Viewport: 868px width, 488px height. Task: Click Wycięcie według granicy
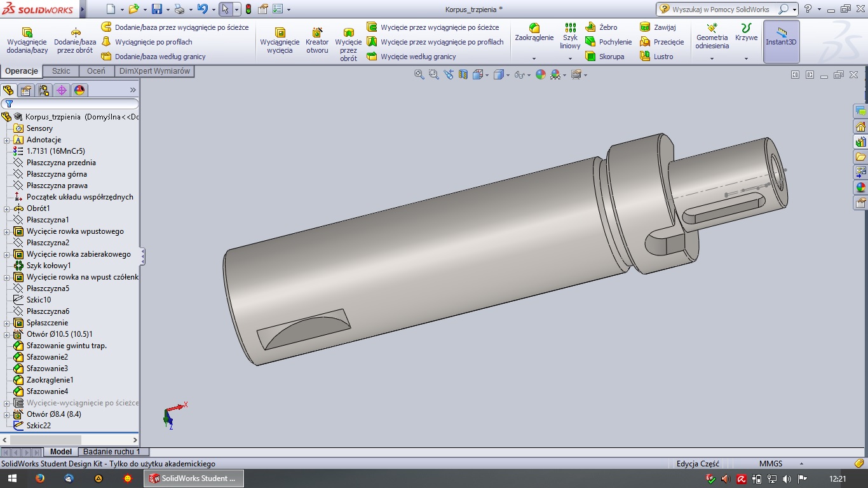pos(411,57)
